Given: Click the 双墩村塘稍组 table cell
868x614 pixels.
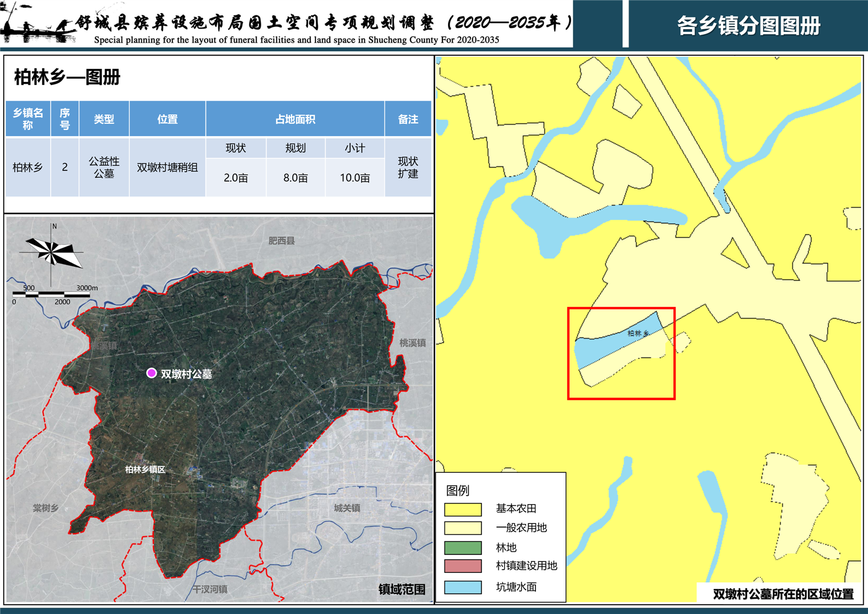Looking at the screenshot, I should (167, 167).
